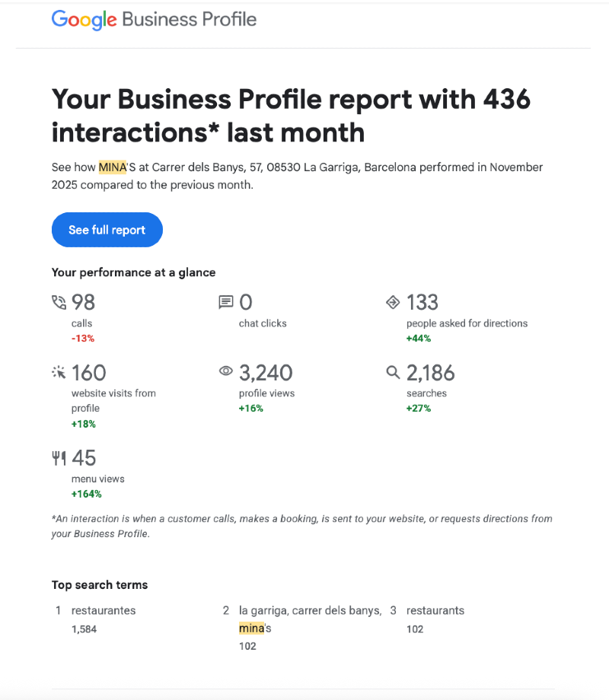Click the 98 calls figure
The width and height of the screenshot is (609, 700).
coord(84,303)
